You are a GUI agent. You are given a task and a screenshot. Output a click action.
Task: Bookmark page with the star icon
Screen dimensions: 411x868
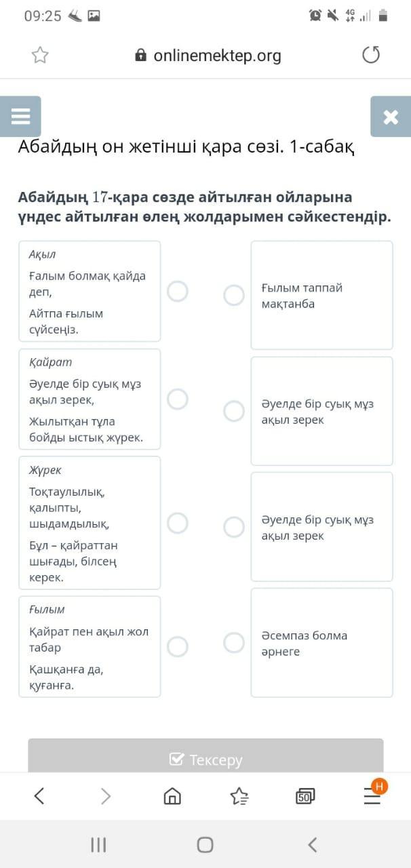coord(40,56)
